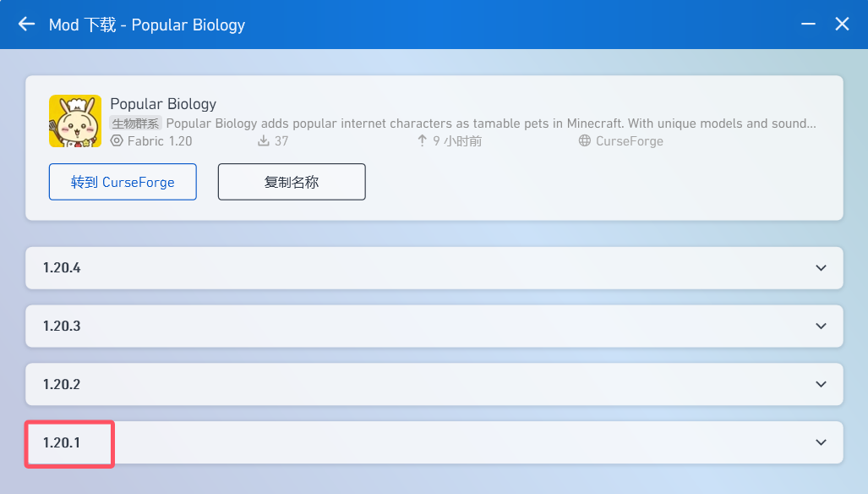Select the 1.20.1 version label

click(x=62, y=442)
